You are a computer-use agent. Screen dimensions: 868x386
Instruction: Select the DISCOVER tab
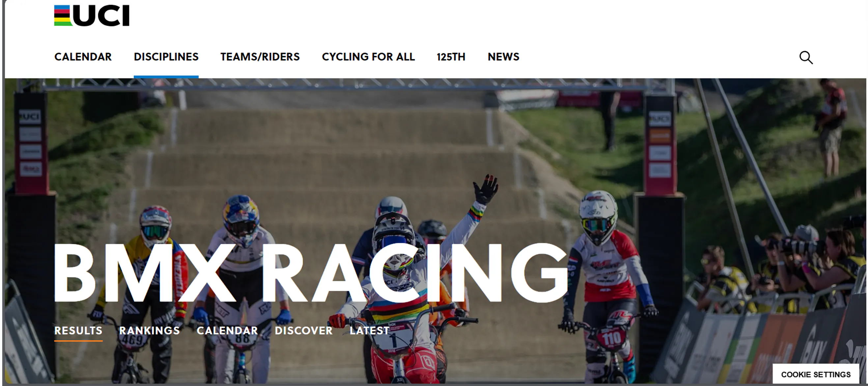coord(304,330)
